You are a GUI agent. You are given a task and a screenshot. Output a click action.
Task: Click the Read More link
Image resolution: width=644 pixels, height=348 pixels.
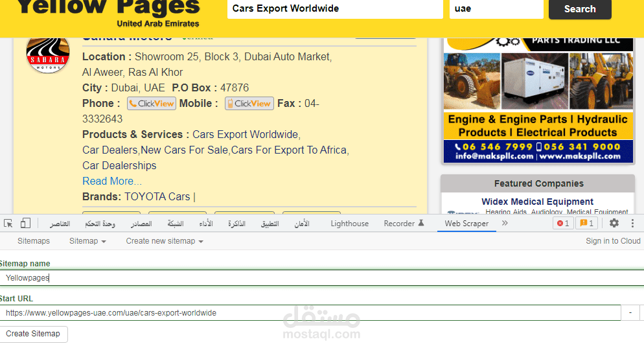click(111, 181)
